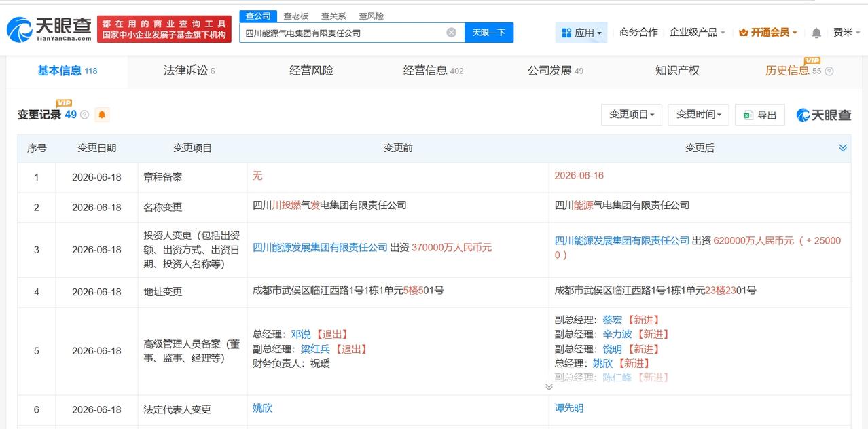The height and width of the screenshot is (429, 868).
Task: Open the 变更时间 filter dropdown
Action: coord(698,115)
